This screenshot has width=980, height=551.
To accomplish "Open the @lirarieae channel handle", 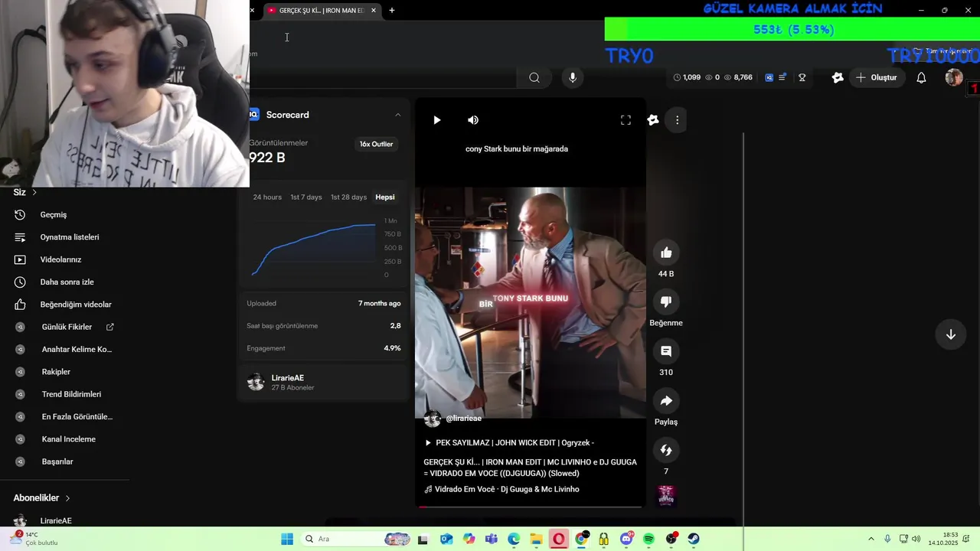I will [x=463, y=419].
